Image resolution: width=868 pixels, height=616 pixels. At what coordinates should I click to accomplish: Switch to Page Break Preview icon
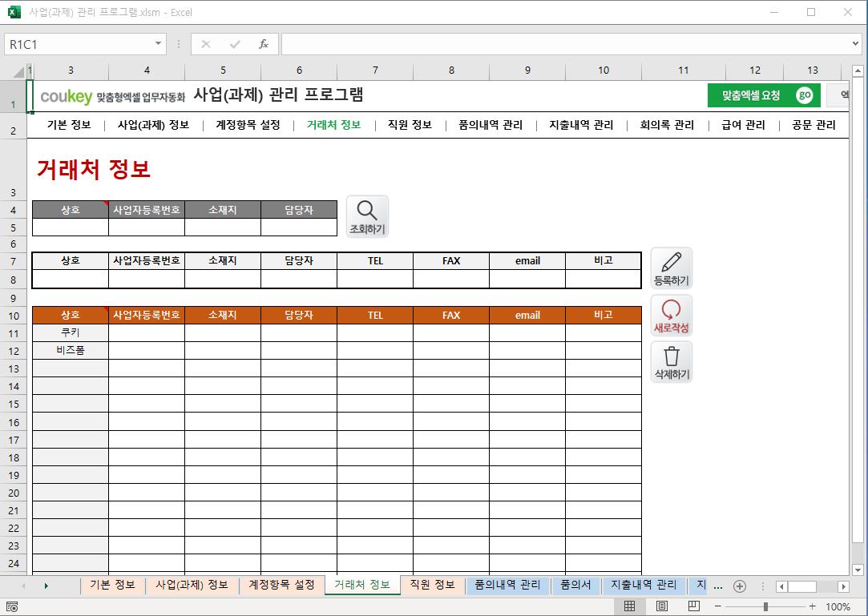[x=693, y=606]
